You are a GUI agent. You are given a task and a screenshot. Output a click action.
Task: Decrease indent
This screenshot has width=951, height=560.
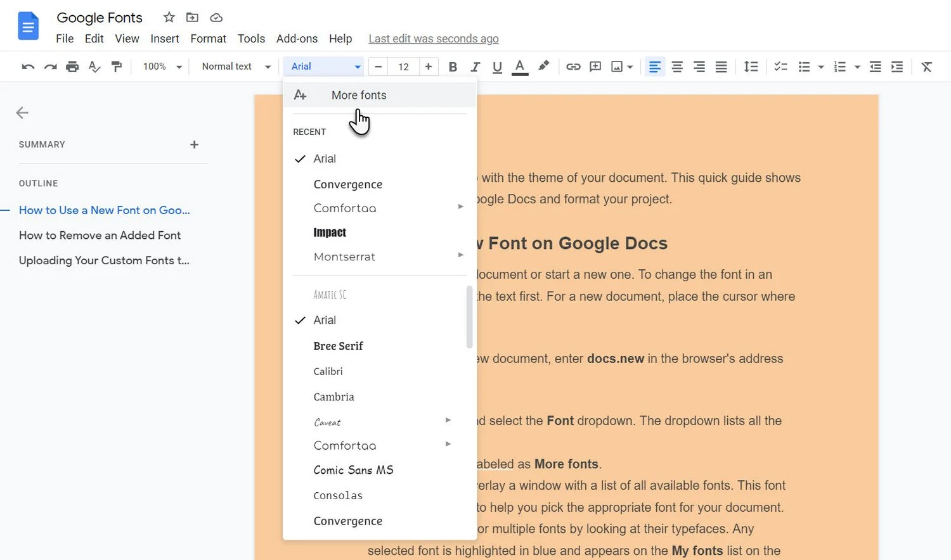[875, 67]
